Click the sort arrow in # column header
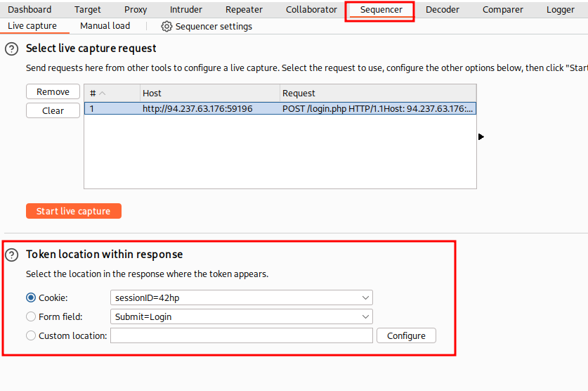The width and height of the screenshot is (588, 391). click(103, 94)
